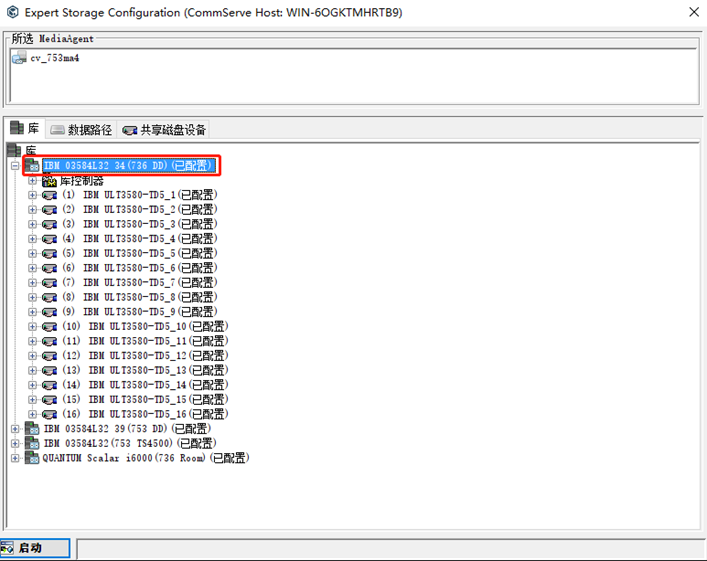707x561 pixels.
Task: Click the 库控制器 controller icon
Action: pos(49,181)
